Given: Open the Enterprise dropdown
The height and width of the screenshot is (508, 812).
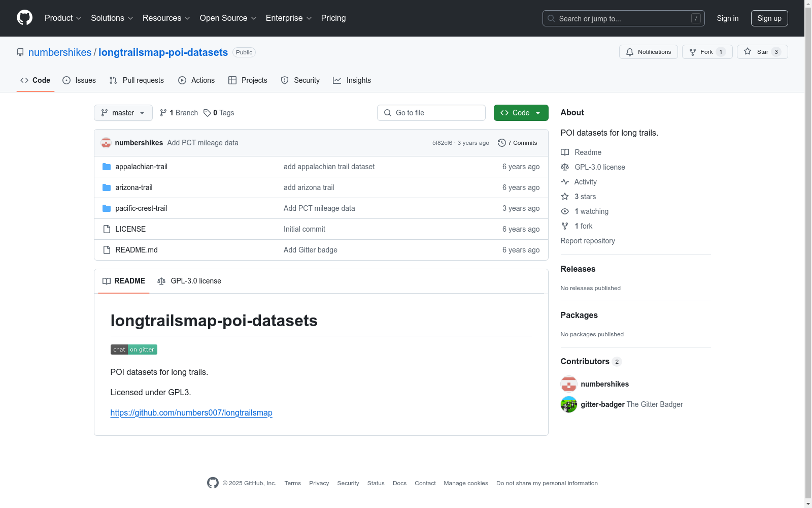Looking at the screenshot, I should [x=289, y=18].
